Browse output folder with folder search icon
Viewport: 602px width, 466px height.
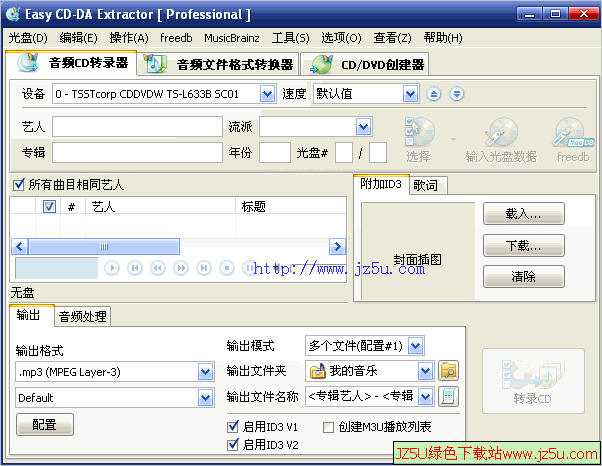pos(448,371)
